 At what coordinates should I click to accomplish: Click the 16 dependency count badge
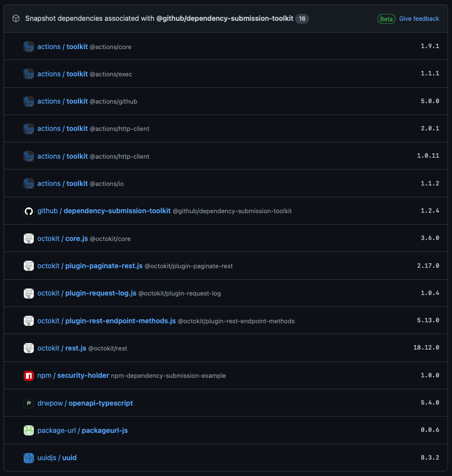tap(302, 18)
